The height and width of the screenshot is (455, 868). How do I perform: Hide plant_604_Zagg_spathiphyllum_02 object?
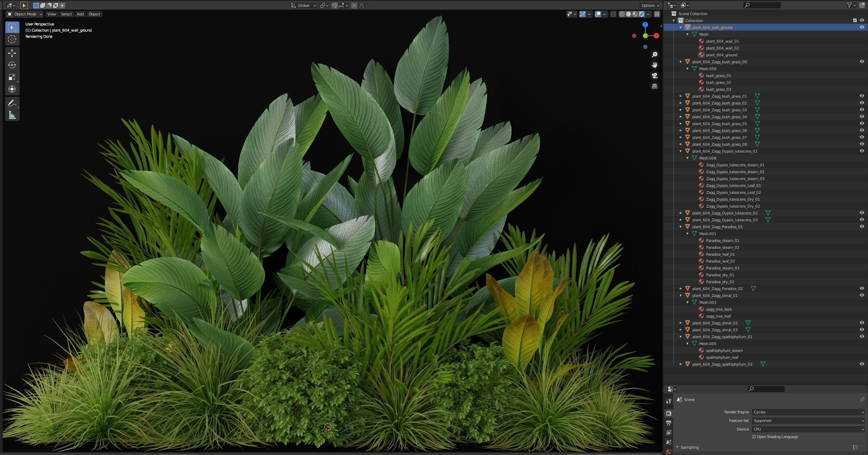tap(862, 364)
